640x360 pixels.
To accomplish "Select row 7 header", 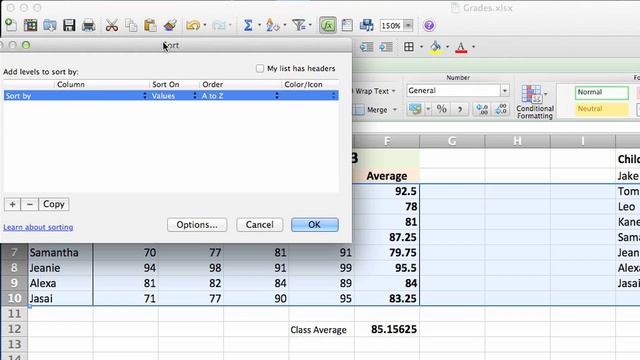I will click(14, 252).
